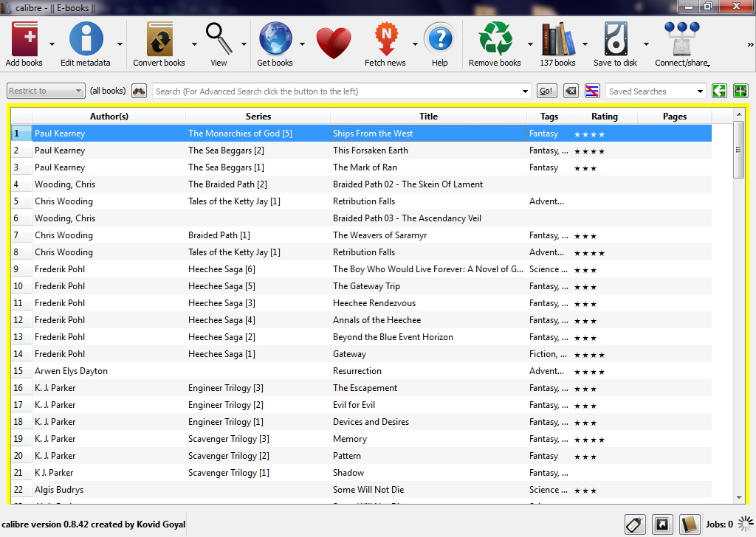Click series Scavenger Trilogy [3]

pyautogui.click(x=229, y=439)
